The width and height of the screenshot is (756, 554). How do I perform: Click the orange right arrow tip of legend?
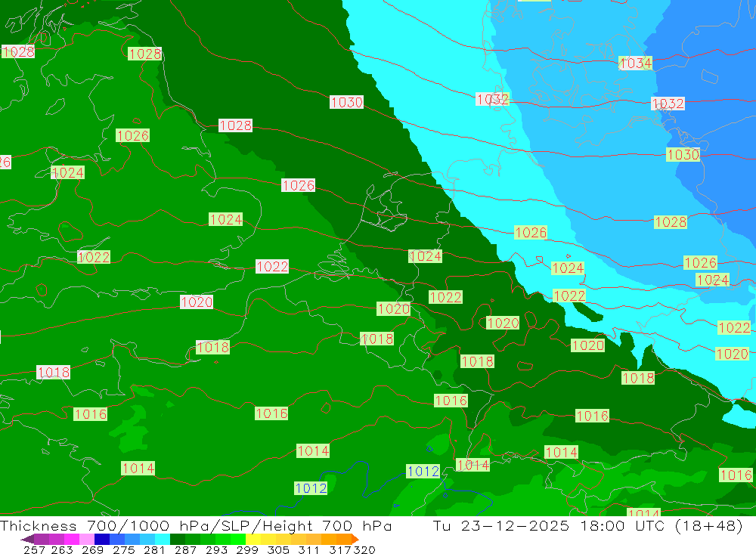point(355,539)
